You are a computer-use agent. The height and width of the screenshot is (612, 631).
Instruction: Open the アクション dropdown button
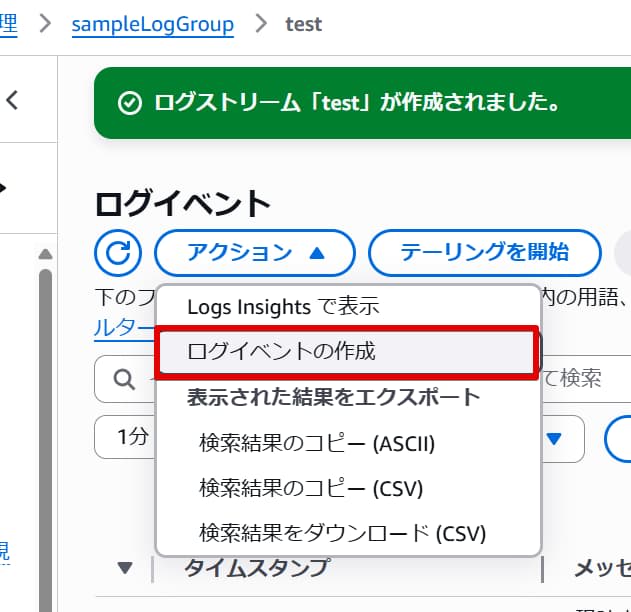[255, 252]
